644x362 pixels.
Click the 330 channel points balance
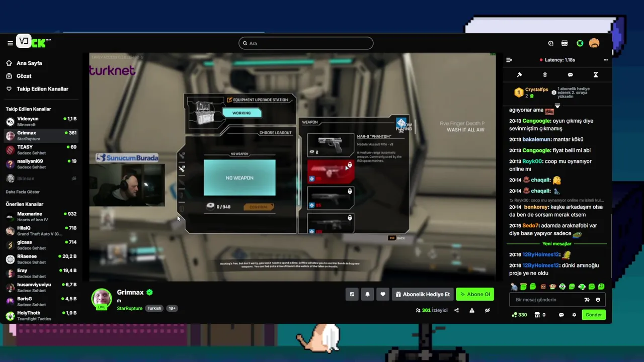point(519,315)
